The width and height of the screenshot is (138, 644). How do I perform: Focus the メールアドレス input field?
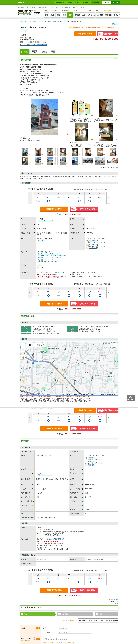coord(76,639)
